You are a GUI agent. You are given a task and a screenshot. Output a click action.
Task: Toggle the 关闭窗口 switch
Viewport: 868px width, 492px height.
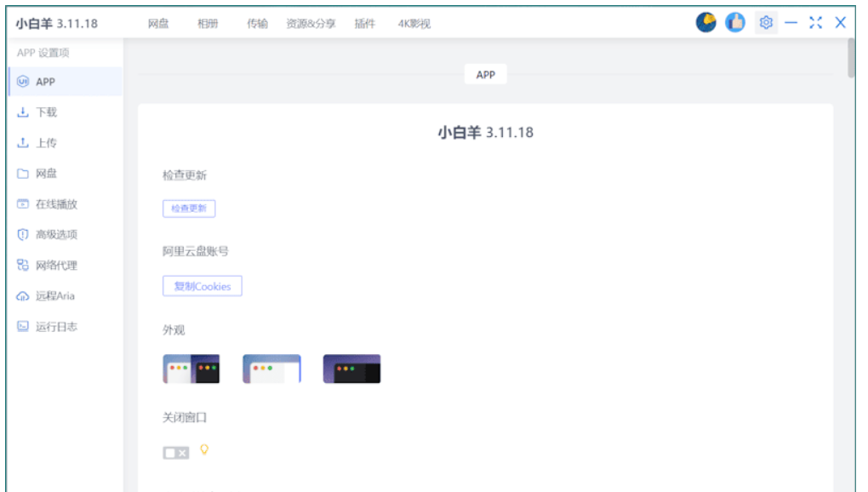pos(176,453)
